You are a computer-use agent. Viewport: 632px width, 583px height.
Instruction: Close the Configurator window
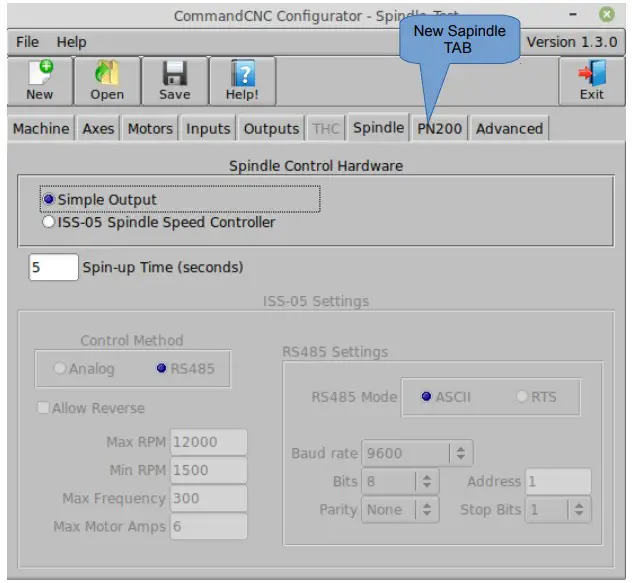(x=607, y=15)
